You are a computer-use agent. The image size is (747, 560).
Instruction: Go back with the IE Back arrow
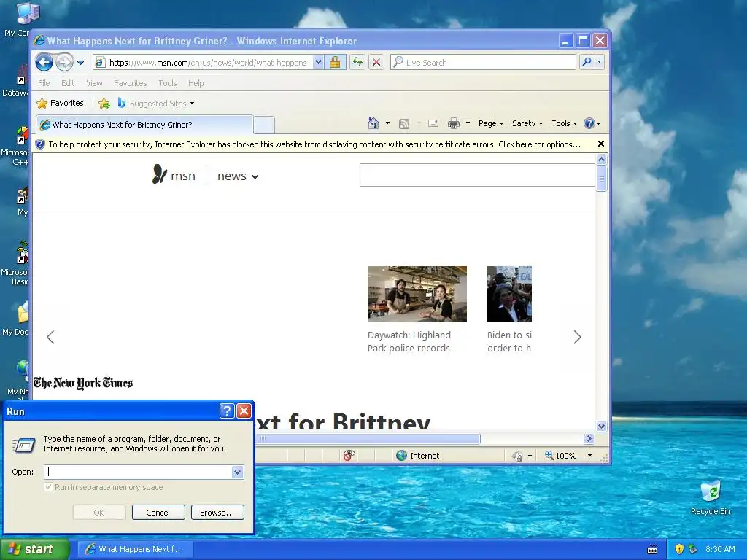click(44, 62)
